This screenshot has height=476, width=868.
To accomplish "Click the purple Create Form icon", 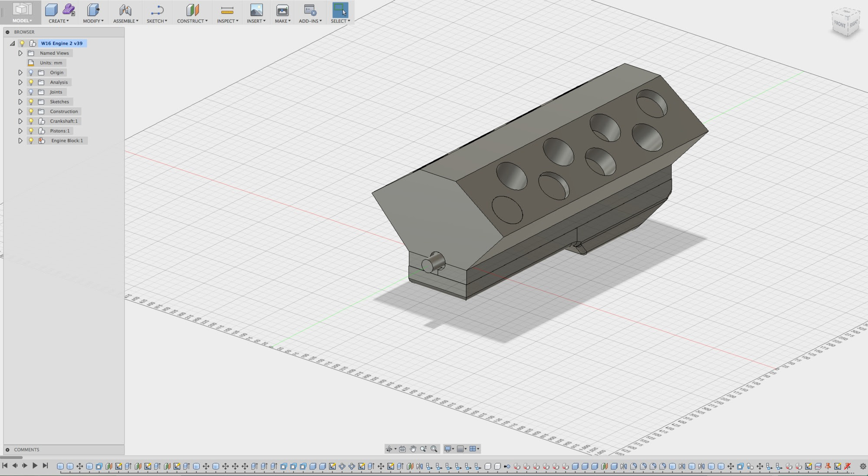I will (68, 10).
